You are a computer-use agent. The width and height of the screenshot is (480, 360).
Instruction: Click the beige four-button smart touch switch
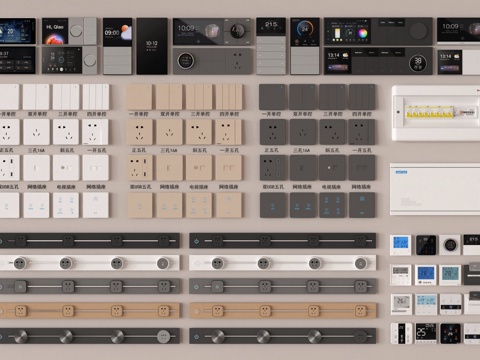[199, 205]
